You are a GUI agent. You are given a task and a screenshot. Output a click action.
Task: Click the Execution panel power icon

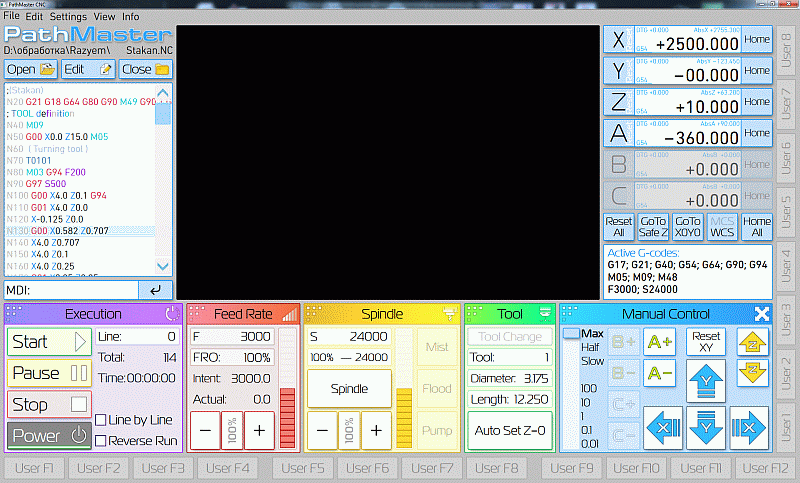tap(172, 314)
